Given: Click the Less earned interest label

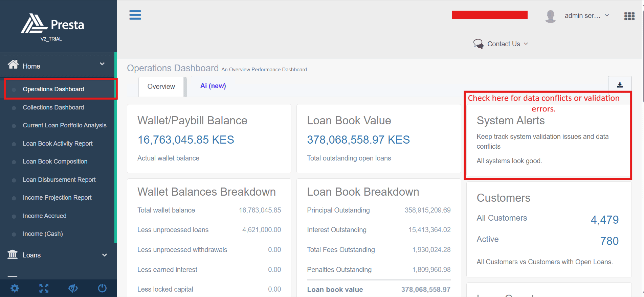Looking at the screenshot, I should (x=167, y=270).
